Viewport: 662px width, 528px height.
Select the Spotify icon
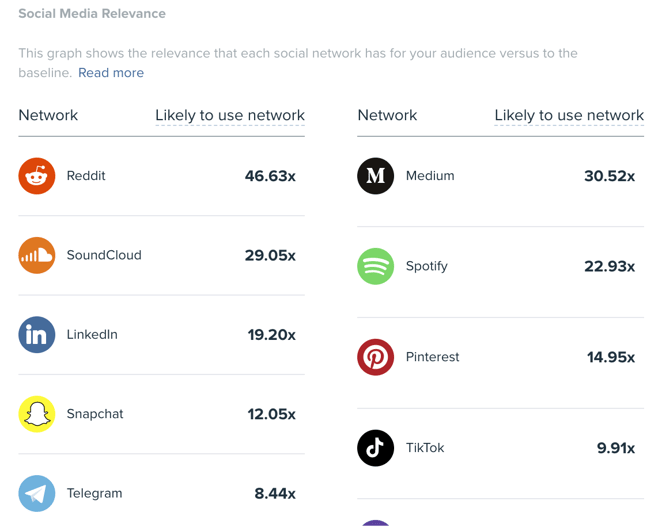coord(376,266)
